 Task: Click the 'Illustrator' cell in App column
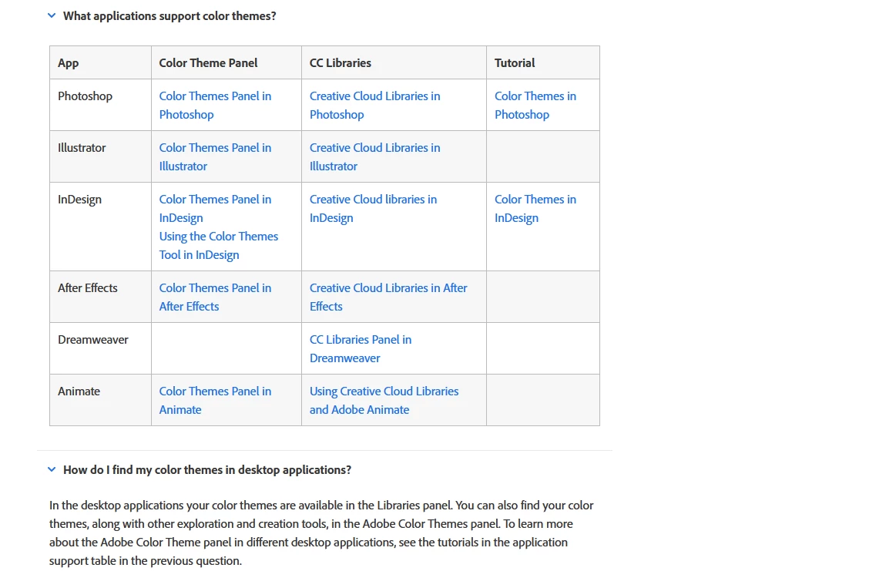[101, 156]
